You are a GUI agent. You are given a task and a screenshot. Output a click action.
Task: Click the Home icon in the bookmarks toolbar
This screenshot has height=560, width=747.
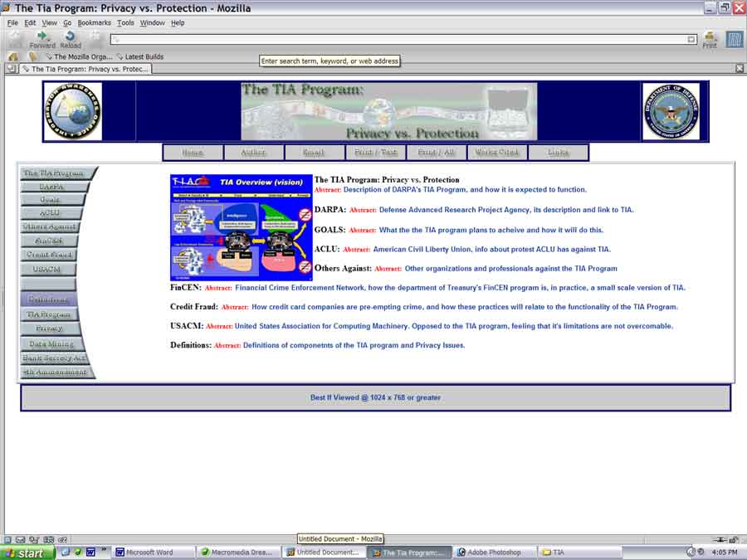pyautogui.click(x=13, y=57)
